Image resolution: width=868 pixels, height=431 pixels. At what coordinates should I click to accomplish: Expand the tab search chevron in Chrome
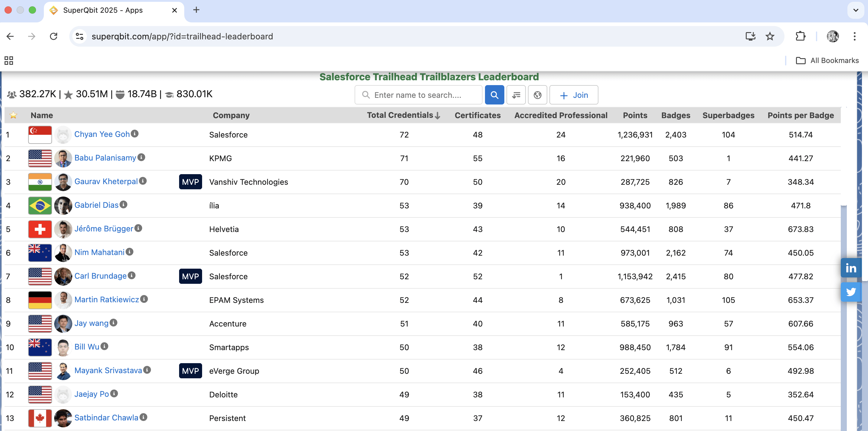pos(855,10)
